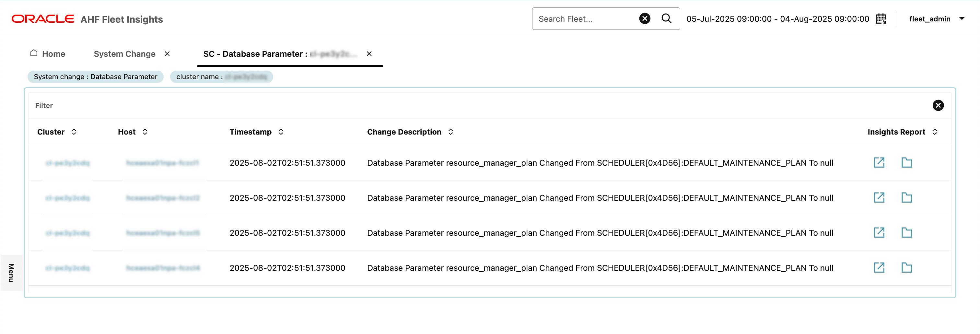Switch to the Home tab
Viewport: 980px width, 334px height.
pyautogui.click(x=53, y=54)
